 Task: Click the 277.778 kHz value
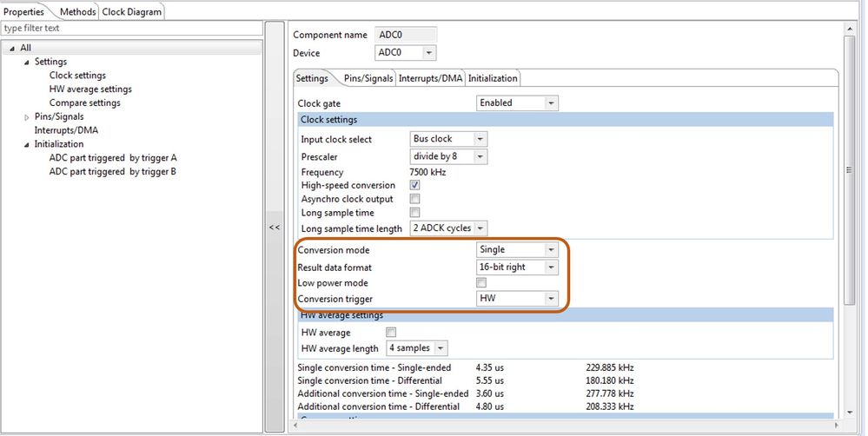[x=609, y=394]
